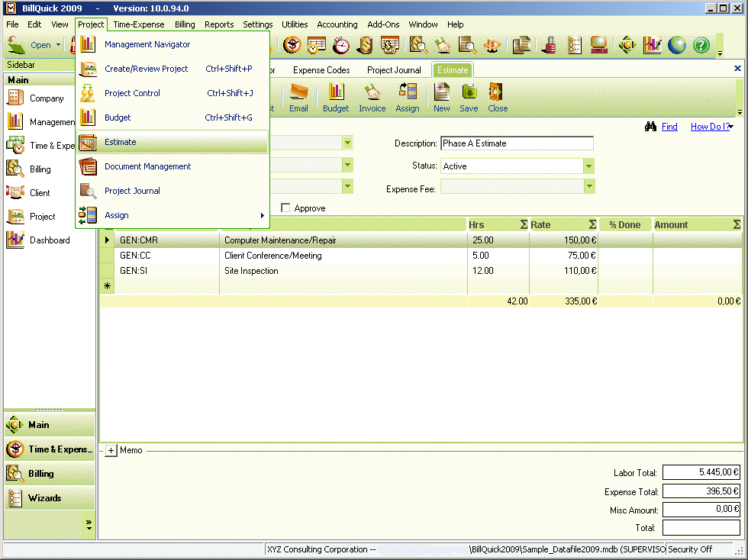Open the Time-Expense menu

(139, 24)
